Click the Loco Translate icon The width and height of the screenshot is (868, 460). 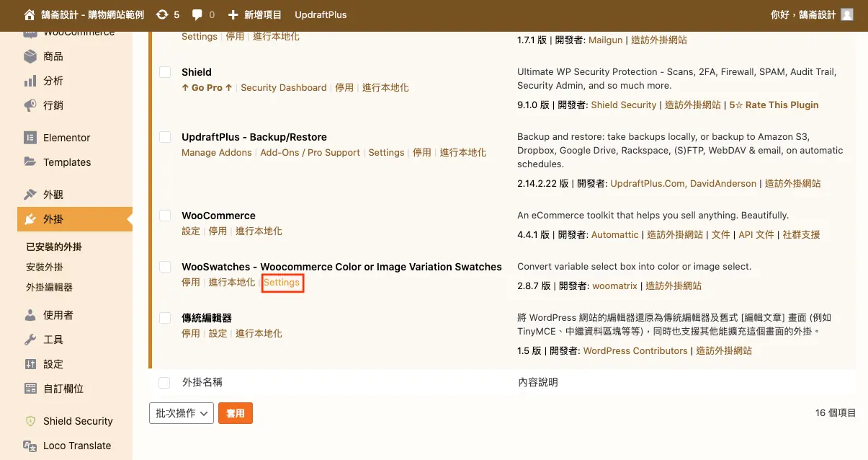30,446
